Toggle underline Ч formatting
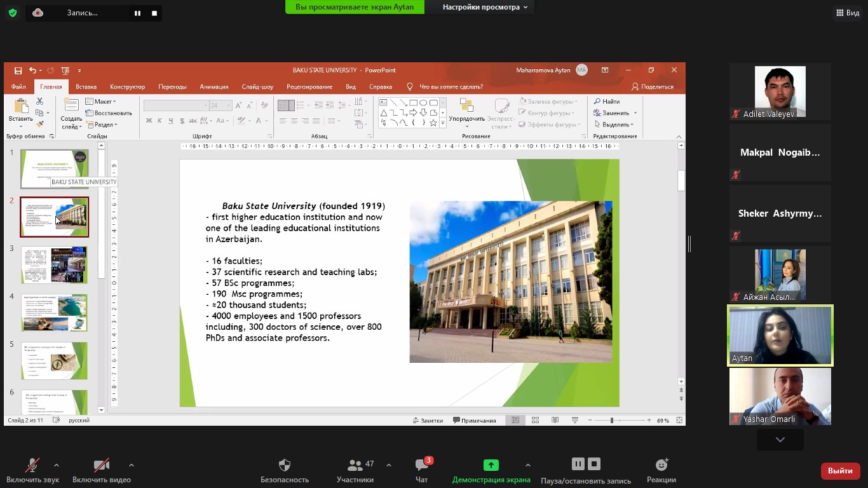868x488 pixels. pos(171,121)
